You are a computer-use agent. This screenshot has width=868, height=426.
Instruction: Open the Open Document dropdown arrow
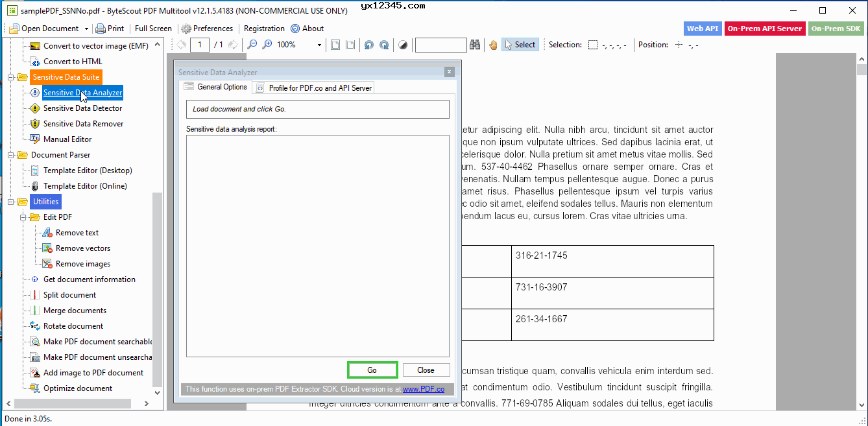(x=86, y=29)
